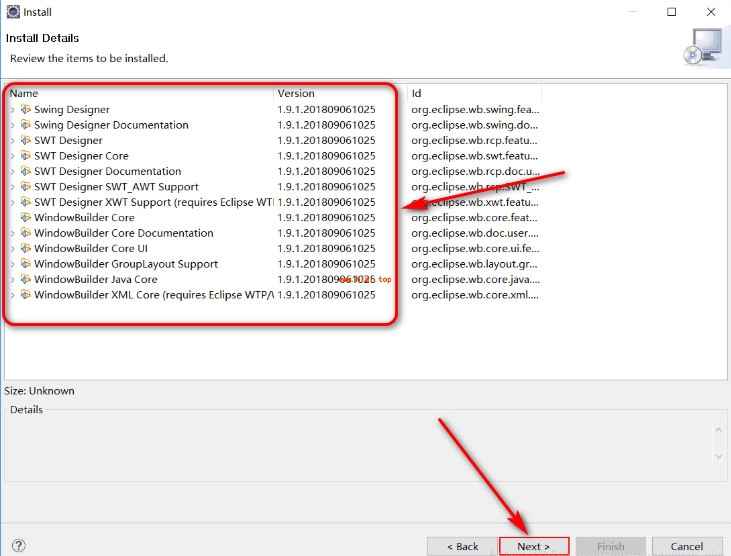The width and height of the screenshot is (731, 556).
Task: Select the 'SWT Designer Documentation' entry
Action: coord(108,171)
